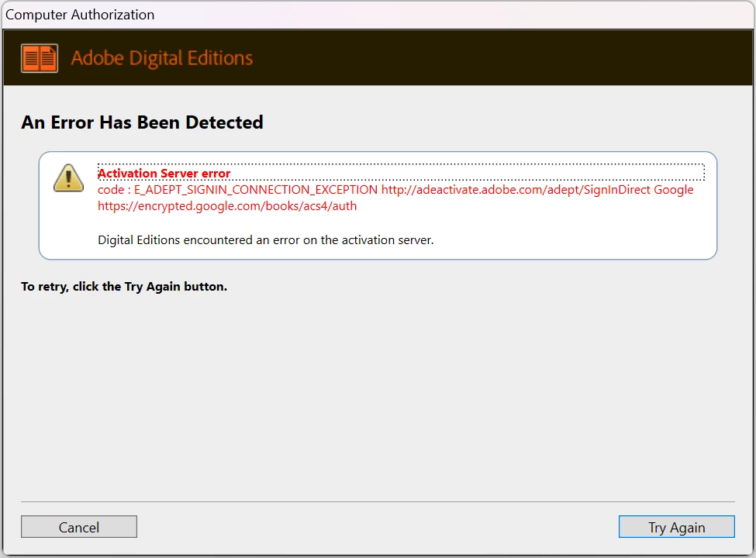Select the "Activation Server error" heading

click(x=164, y=173)
